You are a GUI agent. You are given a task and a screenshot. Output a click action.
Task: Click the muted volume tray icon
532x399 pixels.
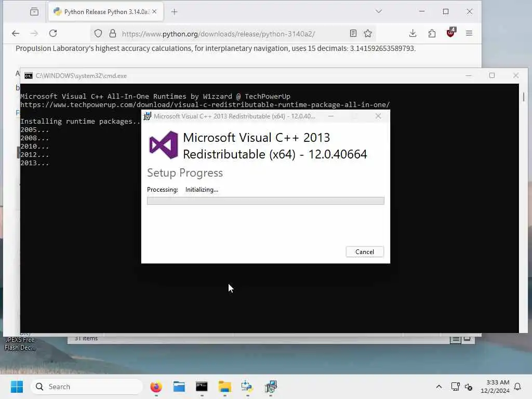[x=469, y=387]
